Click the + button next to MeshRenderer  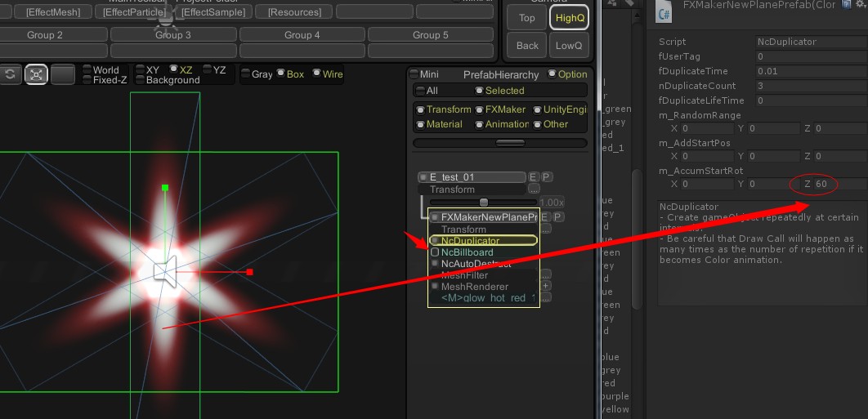click(x=546, y=286)
